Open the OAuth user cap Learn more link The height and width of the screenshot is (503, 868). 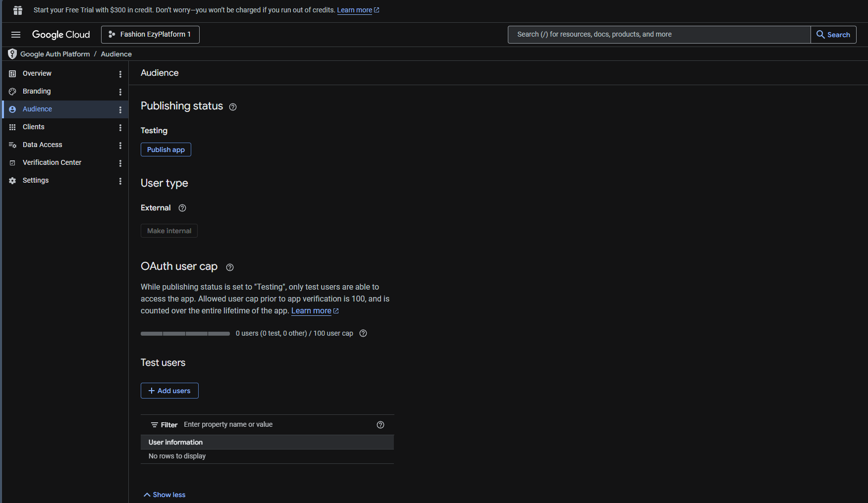click(x=311, y=311)
